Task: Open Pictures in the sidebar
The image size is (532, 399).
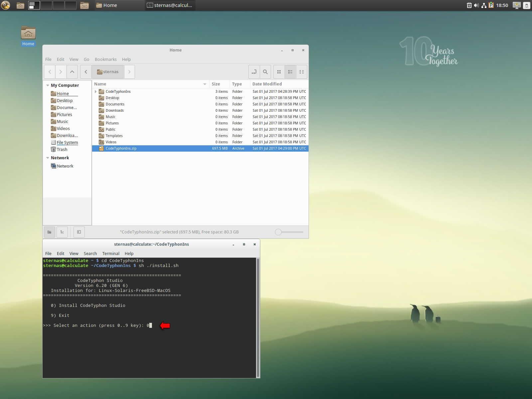Action: pos(62,115)
